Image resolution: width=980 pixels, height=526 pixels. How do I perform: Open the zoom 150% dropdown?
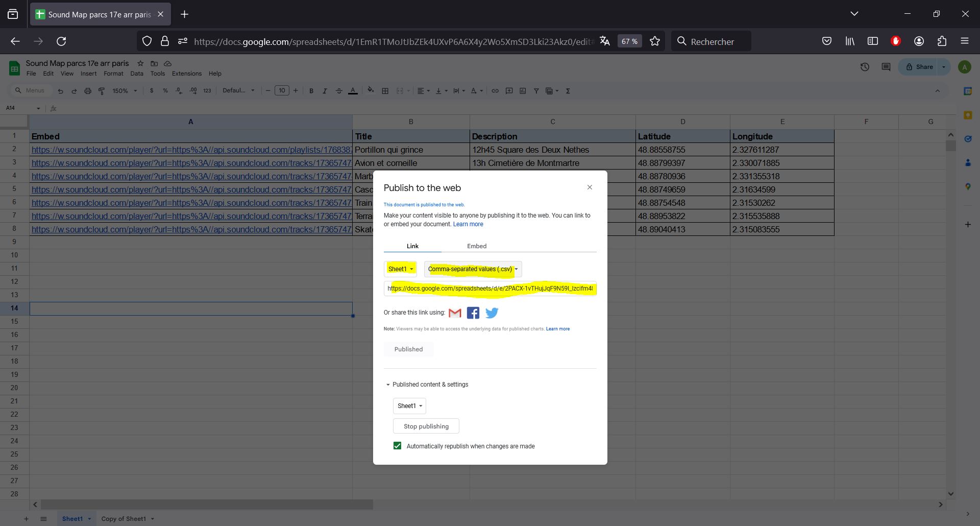(x=125, y=91)
